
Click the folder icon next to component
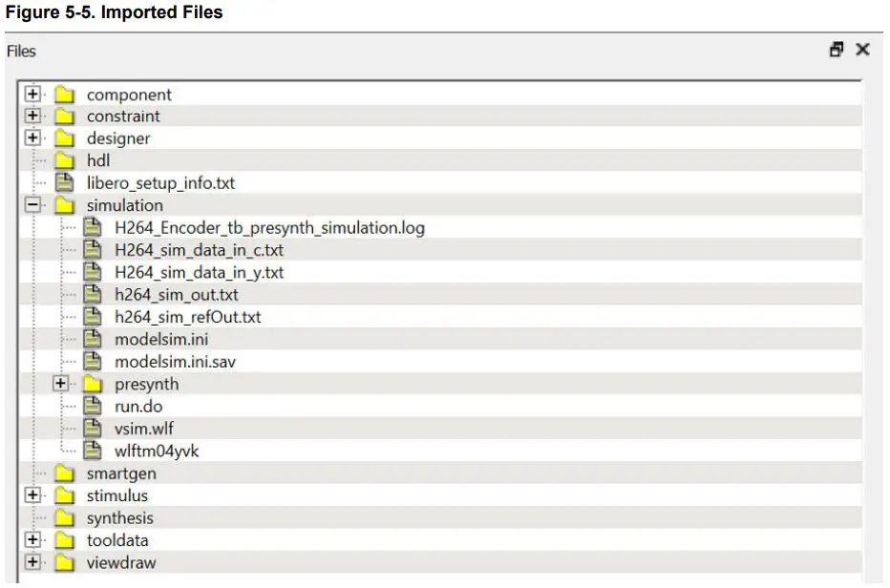[x=64, y=94]
